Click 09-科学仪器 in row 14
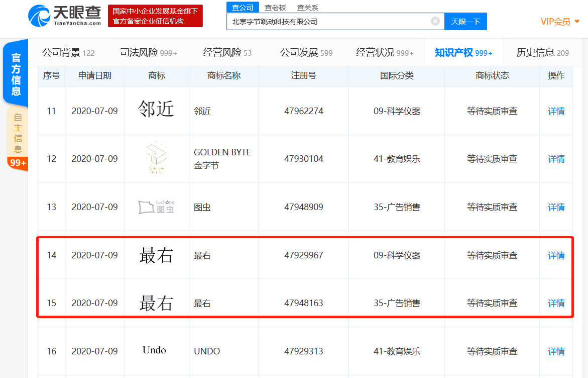 (x=397, y=256)
